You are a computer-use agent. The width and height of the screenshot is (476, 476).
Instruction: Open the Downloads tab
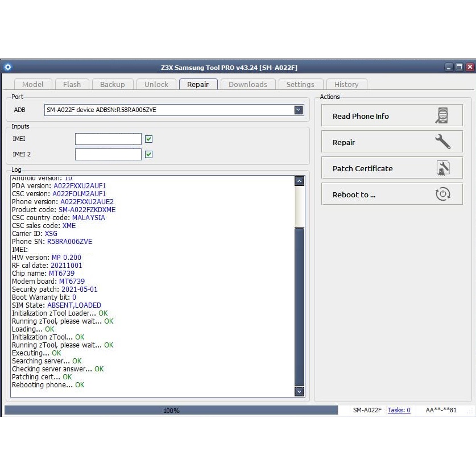pos(248,84)
